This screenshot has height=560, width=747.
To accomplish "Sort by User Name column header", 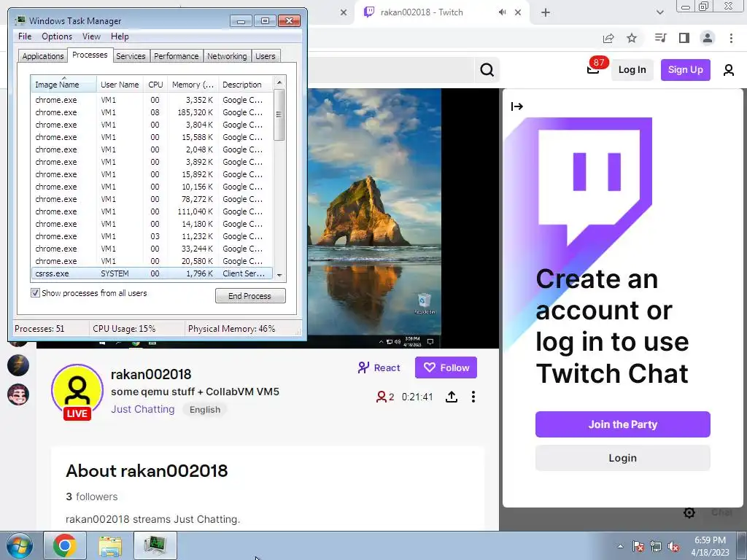I will pyautogui.click(x=120, y=85).
